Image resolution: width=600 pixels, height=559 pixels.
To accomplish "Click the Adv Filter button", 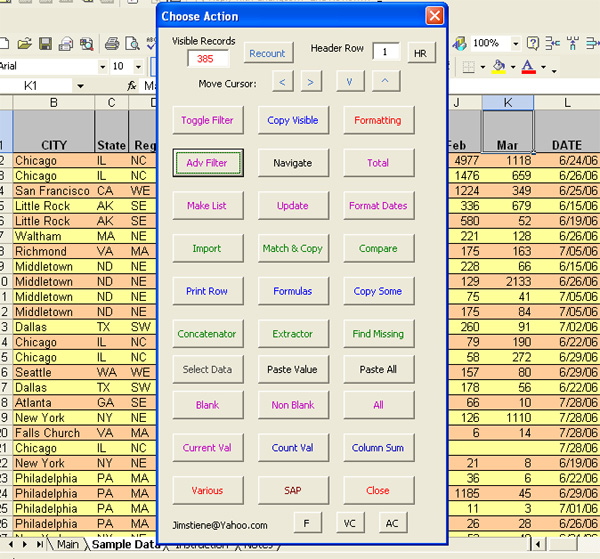I will point(207,163).
